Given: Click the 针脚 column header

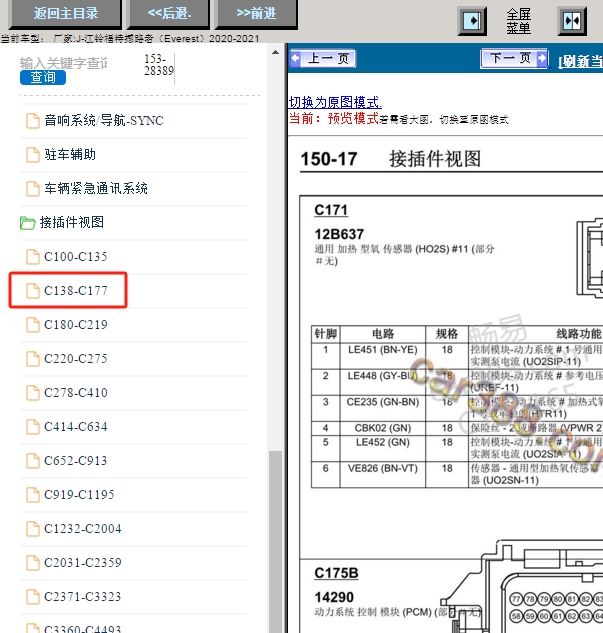Looking at the screenshot, I should point(325,334).
